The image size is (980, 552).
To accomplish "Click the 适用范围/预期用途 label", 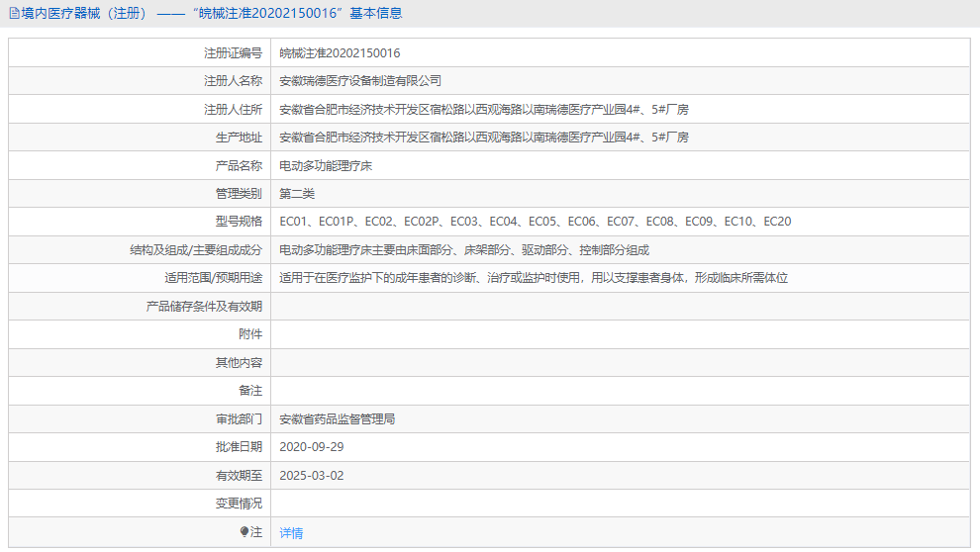I will coord(214,278).
